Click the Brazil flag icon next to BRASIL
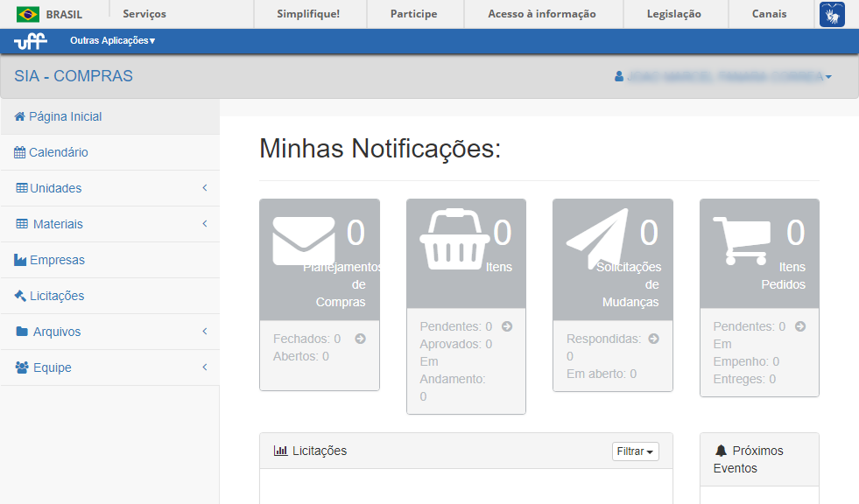 click(x=28, y=13)
